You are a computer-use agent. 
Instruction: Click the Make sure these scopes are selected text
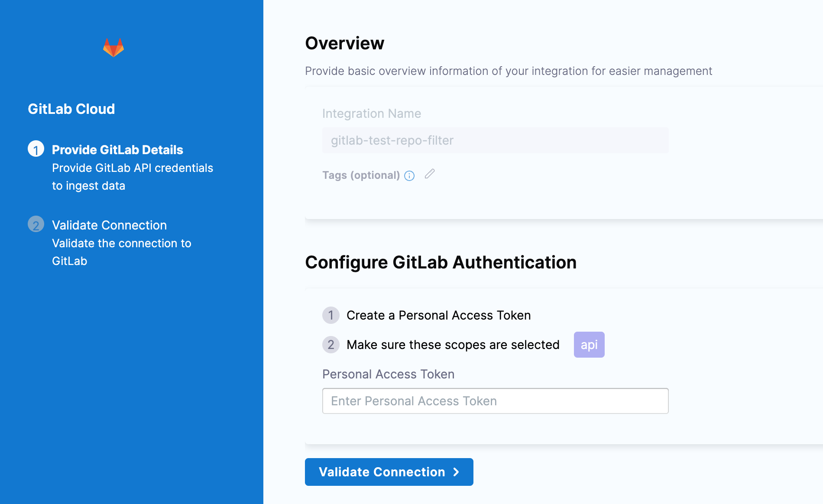click(x=453, y=345)
